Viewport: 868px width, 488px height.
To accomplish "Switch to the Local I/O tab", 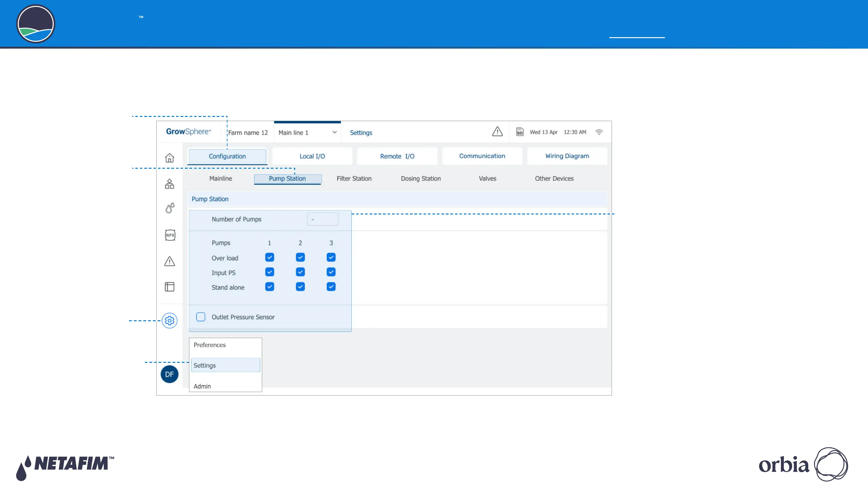I will pyautogui.click(x=312, y=156).
